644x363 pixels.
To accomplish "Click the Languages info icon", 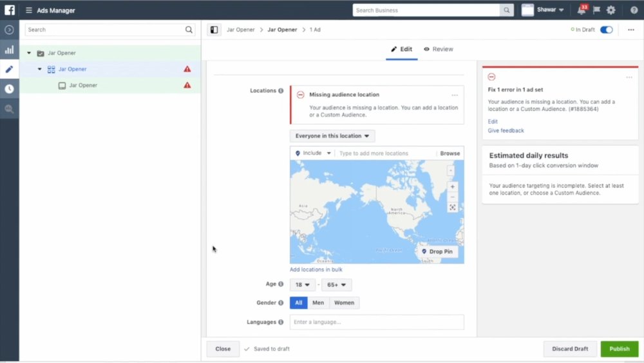I will [x=281, y=322].
